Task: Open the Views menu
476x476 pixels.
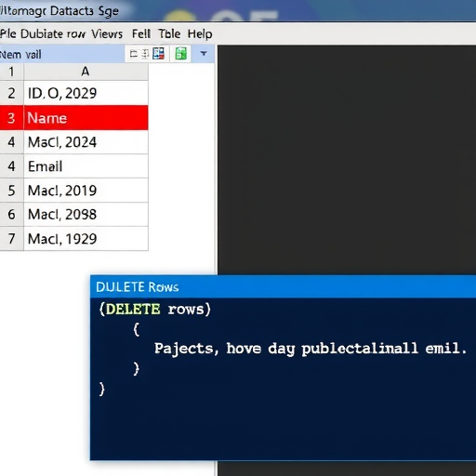Action: tap(107, 33)
